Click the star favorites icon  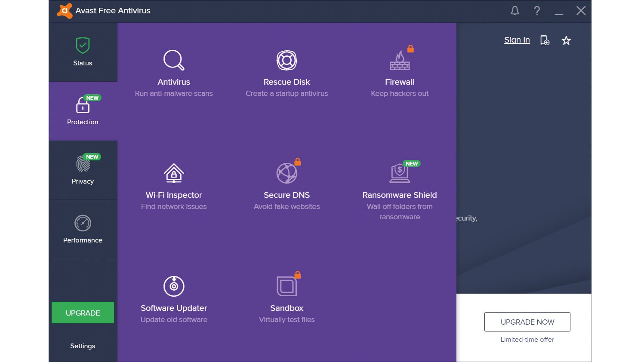point(566,40)
